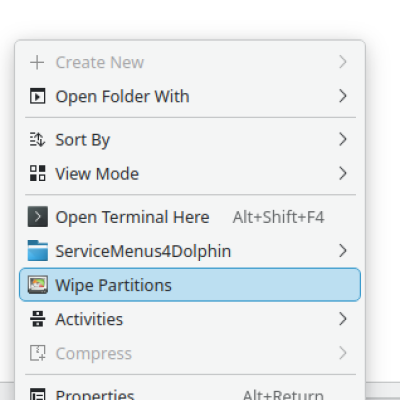Click the Open Folder With play-window icon
Image resolution: width=400 pixels, height=400 pixels.
click(x=37, y=96)
